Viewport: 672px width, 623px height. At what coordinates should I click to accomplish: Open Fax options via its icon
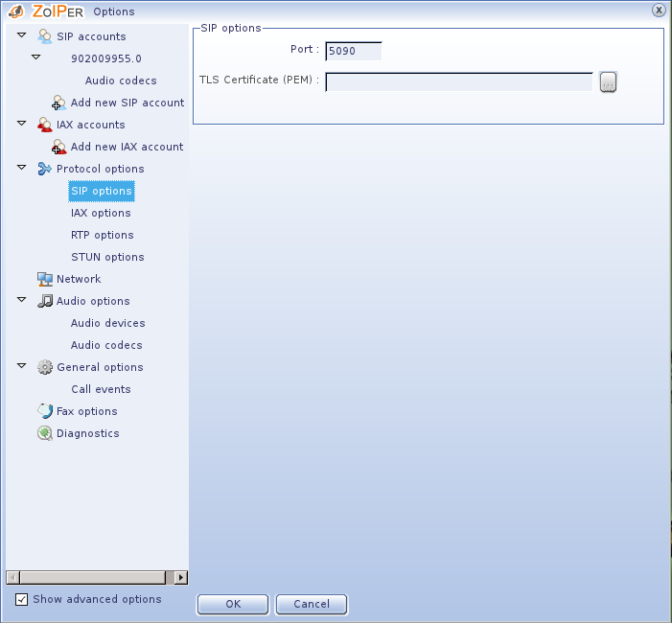(45, 411)
